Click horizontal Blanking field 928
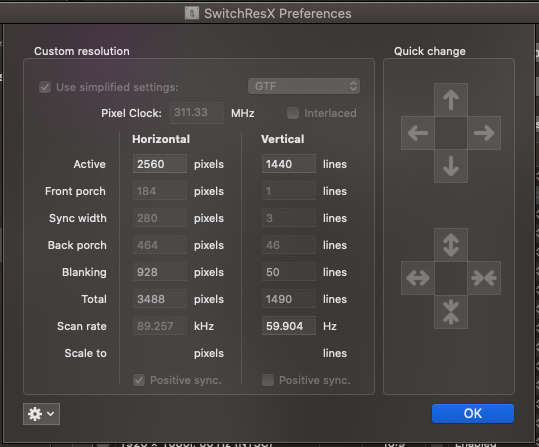539x447 pixels. 160,272
